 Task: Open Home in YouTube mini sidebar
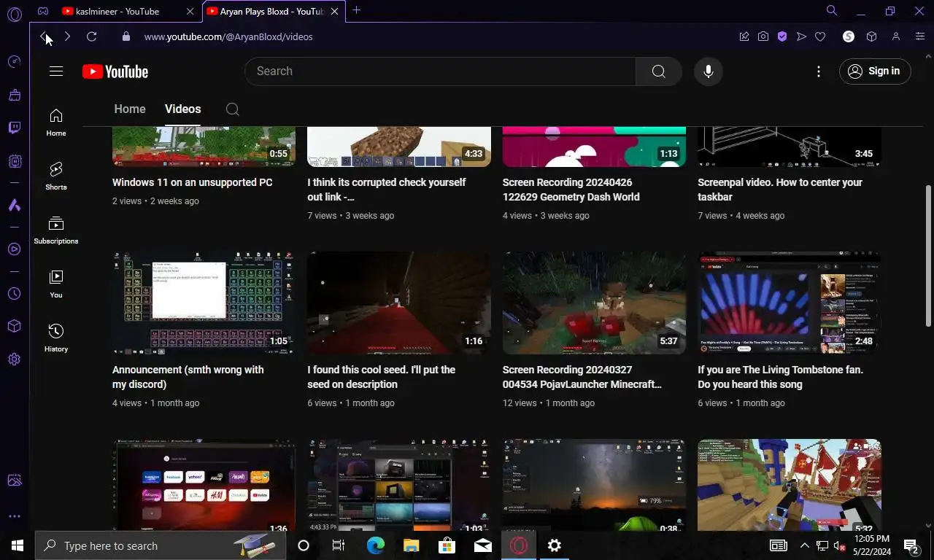56,122
